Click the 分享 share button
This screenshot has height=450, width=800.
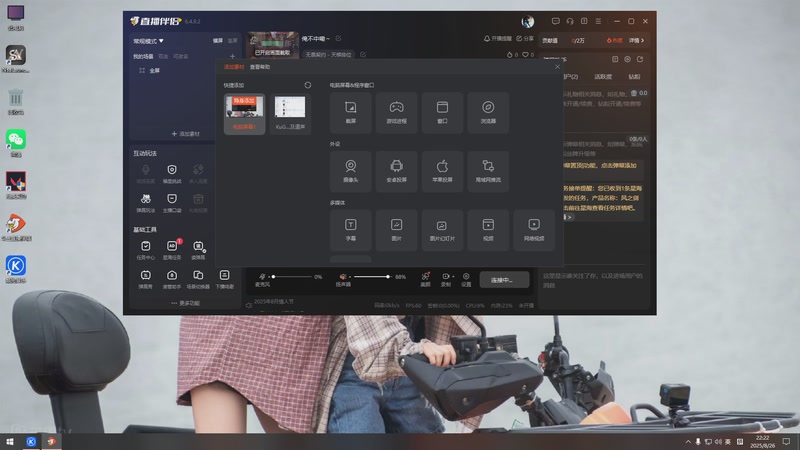pyautogui.click(x=525, y=38)
